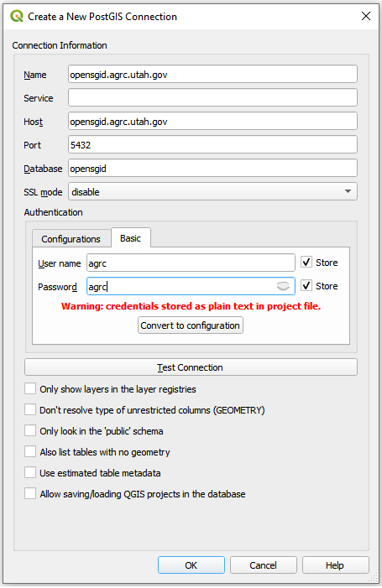Confirm with the OK button

point(191,565)
